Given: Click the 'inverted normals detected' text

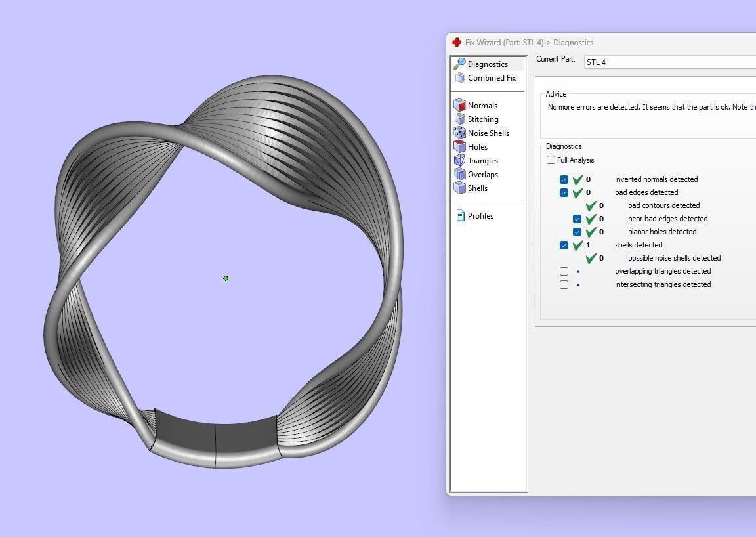Looking at the screenshot, I should pyautogui.click(x=656, y=179).
